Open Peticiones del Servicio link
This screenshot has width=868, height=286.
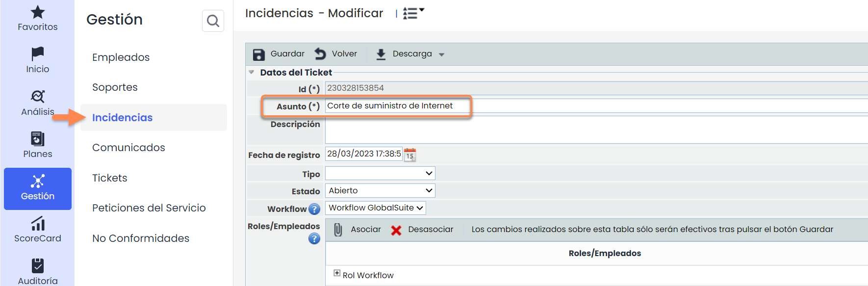pyautogui.click(x=149, y=208)
